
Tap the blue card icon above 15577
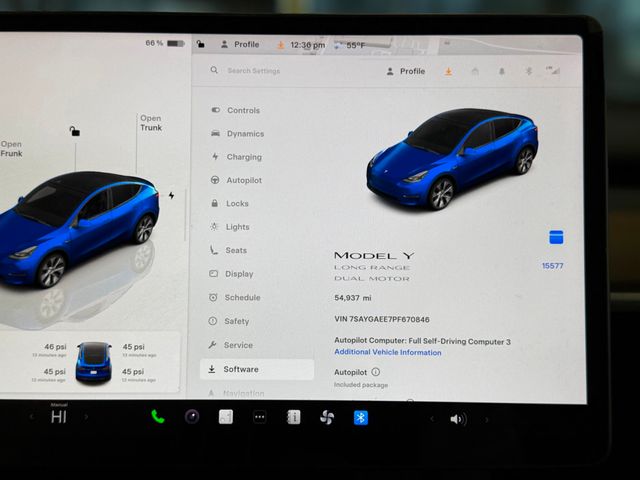pyautogui.click(x=556, y=237)
